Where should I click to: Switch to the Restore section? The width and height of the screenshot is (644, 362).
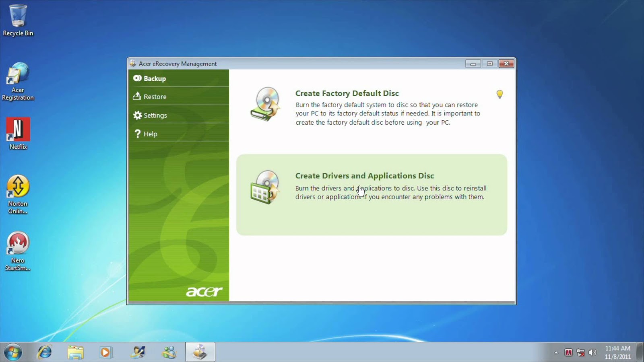click(x=179, y=97)
